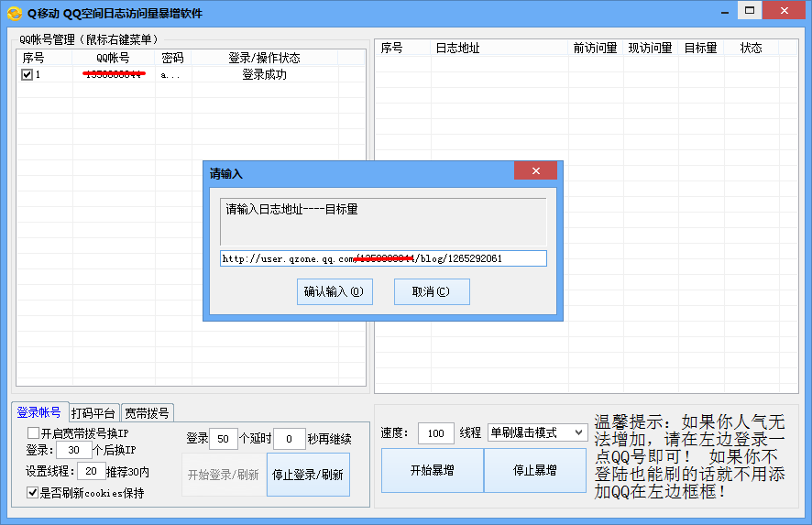812x525 pixels.
Task: Click the 现访问量 column header
Action: click(651, 48)
